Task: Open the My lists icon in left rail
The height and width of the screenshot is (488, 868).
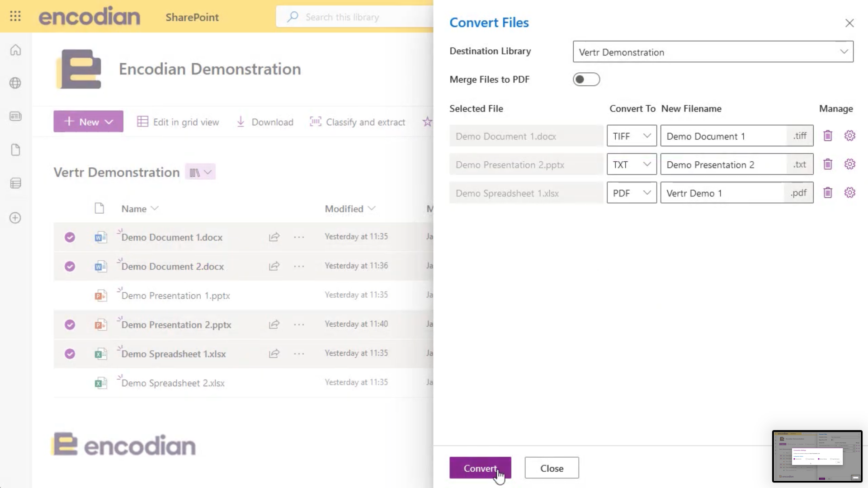Action: (x=15, y=183)
